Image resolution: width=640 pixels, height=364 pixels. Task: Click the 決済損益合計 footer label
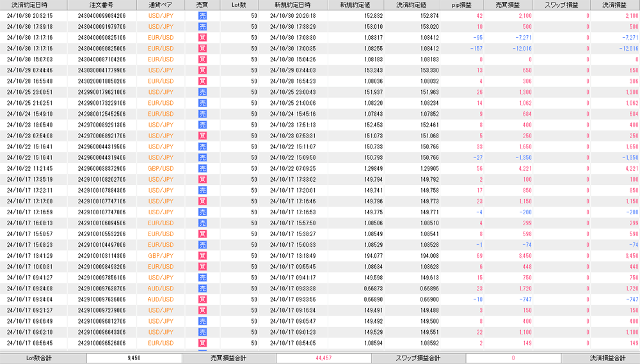pos(608,358)
